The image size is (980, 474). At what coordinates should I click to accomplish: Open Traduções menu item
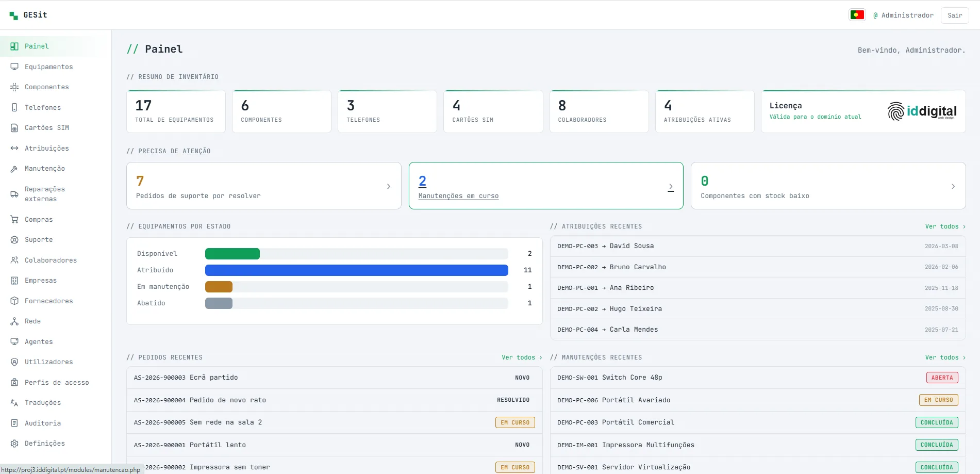pyautogui.click(x=56, y=403)
